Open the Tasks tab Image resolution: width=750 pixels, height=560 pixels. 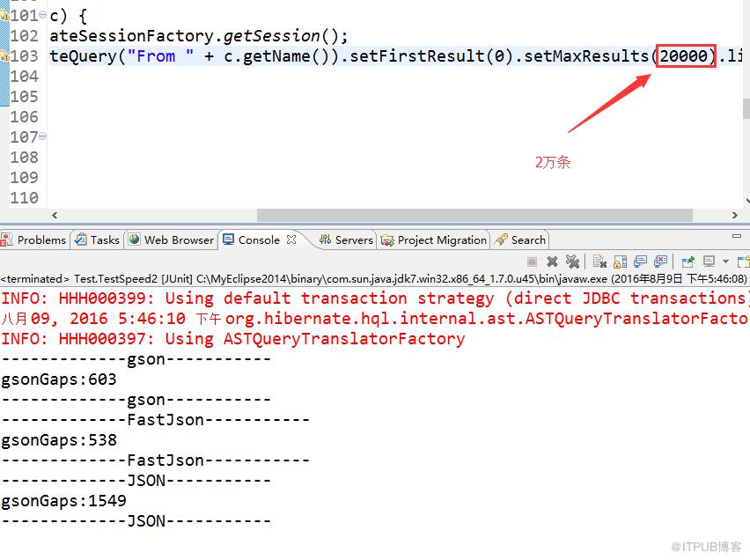click(x=97, y=239)
